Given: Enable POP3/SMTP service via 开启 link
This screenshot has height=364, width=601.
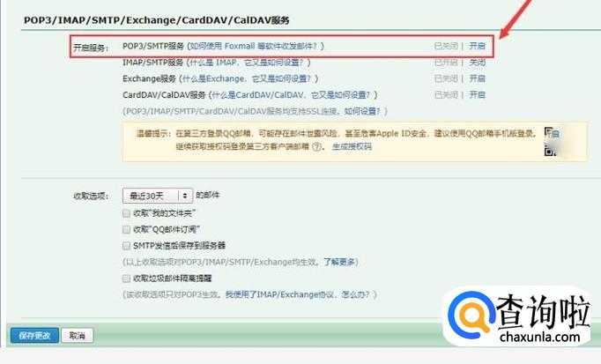Looking at the screenshot, I should 478,46.
